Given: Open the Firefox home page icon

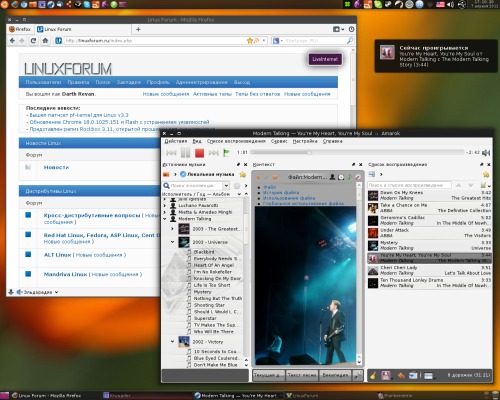Looking at the screenshot, I should click(45, 41).
